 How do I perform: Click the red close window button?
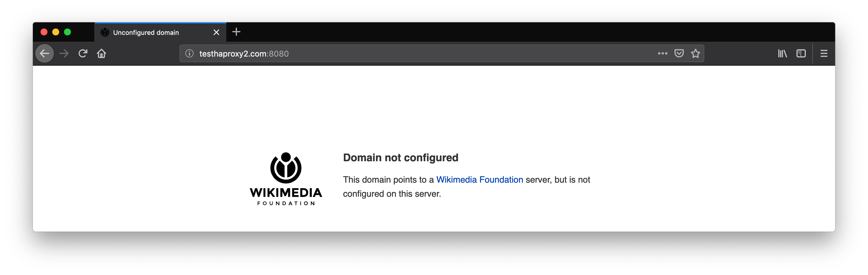[x=44, y=32]
